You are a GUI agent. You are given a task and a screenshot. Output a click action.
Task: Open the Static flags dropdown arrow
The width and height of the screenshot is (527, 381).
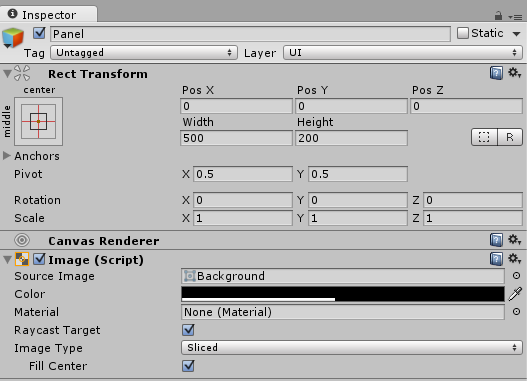coord(516,34)
